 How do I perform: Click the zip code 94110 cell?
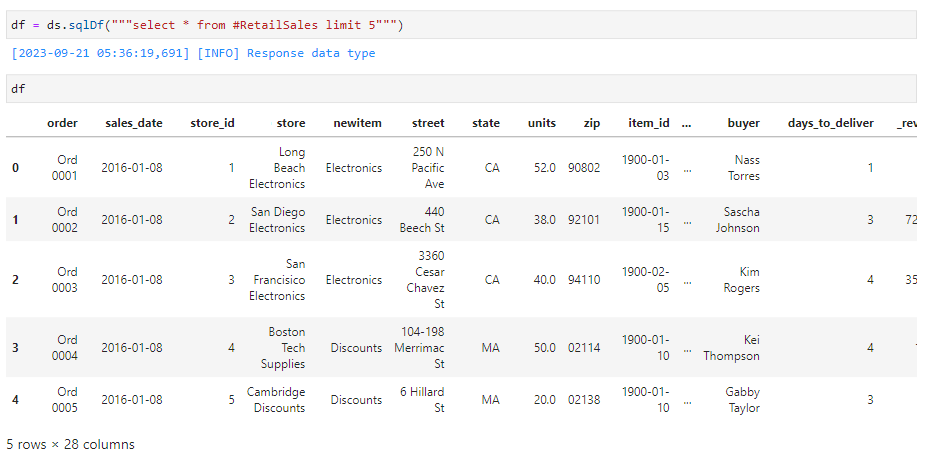(x=584, y=280)
